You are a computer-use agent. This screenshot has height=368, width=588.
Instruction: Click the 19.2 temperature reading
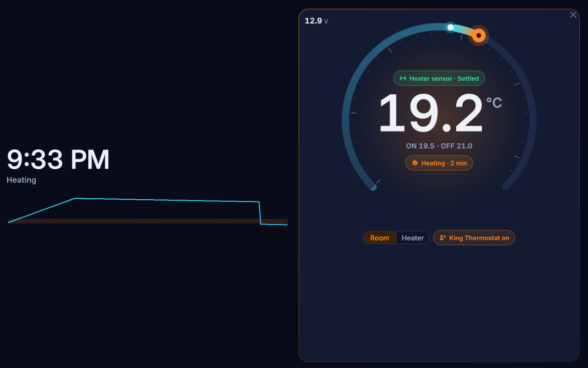431,114
